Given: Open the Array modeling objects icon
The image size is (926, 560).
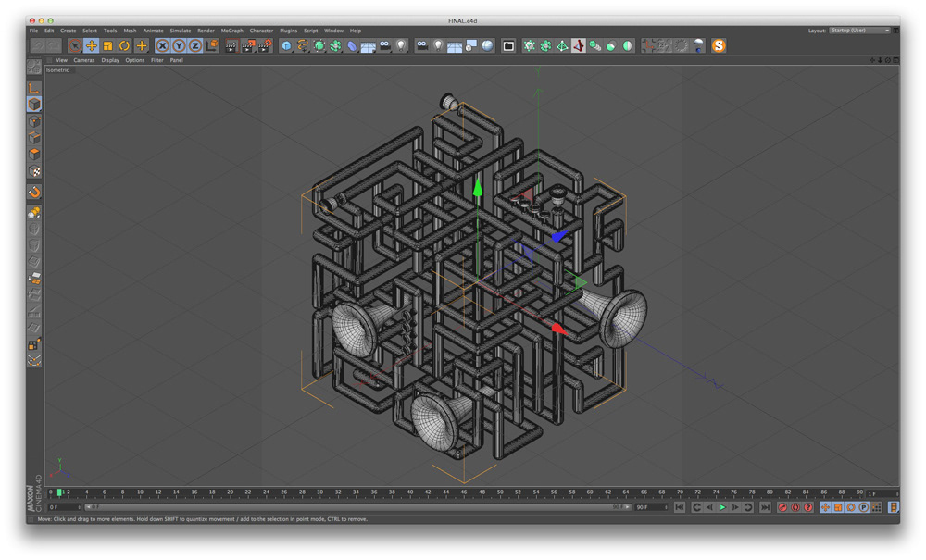Looking at the screenshot, I should tap(335, 45).
